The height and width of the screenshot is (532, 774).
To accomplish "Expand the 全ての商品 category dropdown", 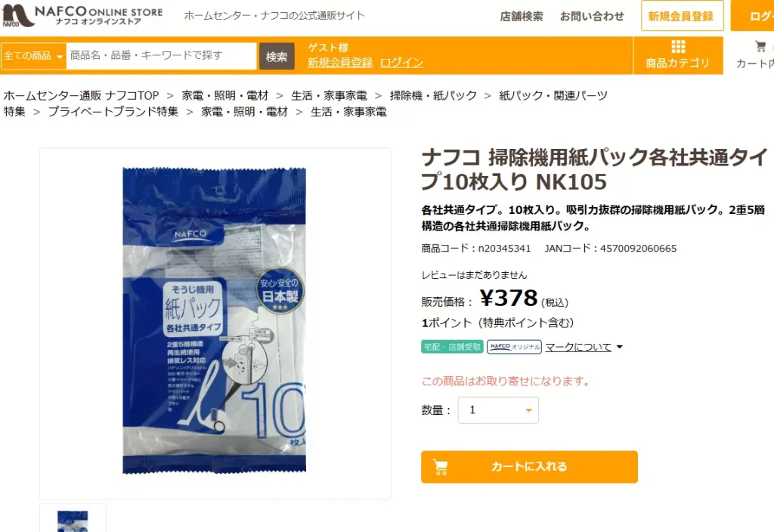I will 33,56.
